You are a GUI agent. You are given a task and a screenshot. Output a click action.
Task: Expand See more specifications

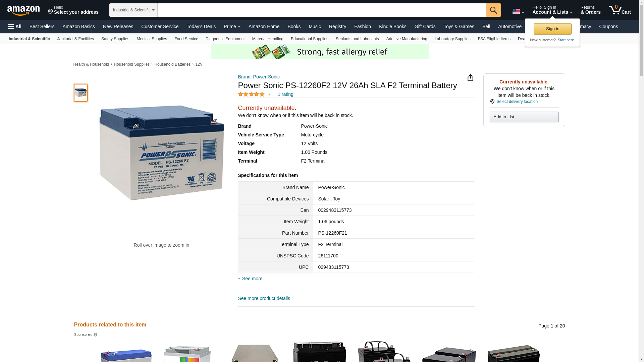coord(252,279)
